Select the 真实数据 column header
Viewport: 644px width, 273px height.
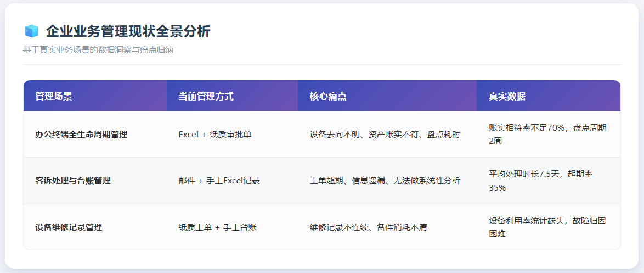point(549,96)
